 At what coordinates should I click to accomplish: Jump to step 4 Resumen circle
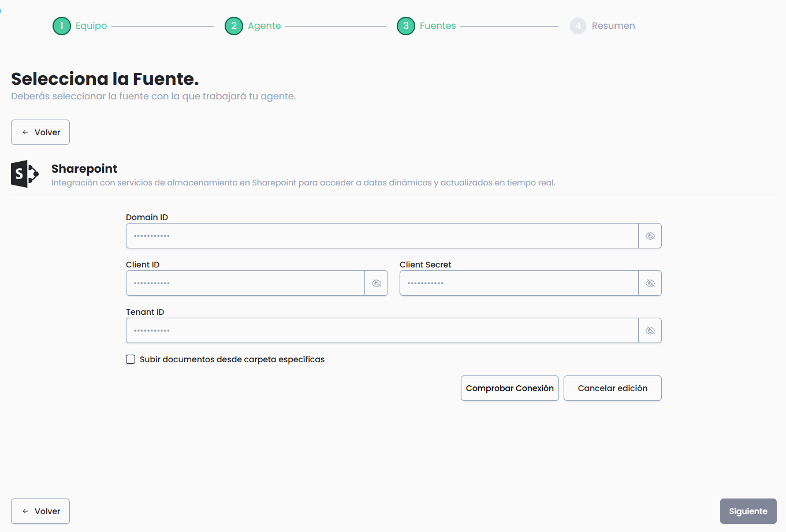click(578, 26)
